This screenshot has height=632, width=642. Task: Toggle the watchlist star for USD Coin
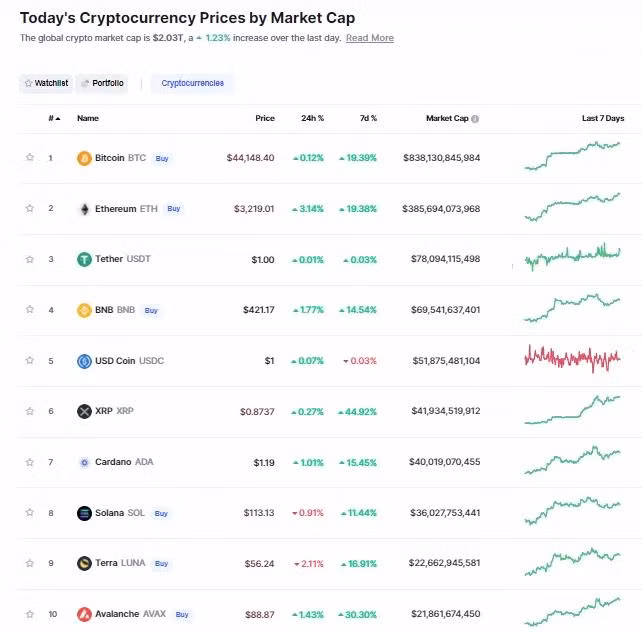[30, 361]
